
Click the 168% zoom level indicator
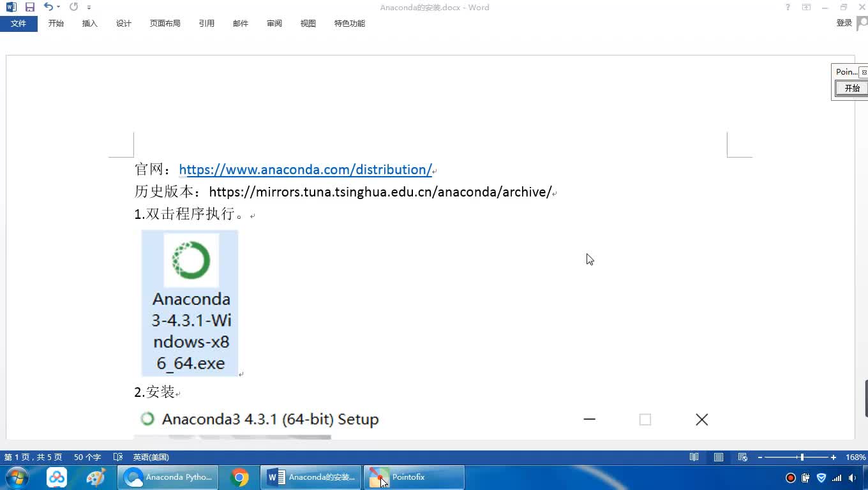tap(855, 457)
